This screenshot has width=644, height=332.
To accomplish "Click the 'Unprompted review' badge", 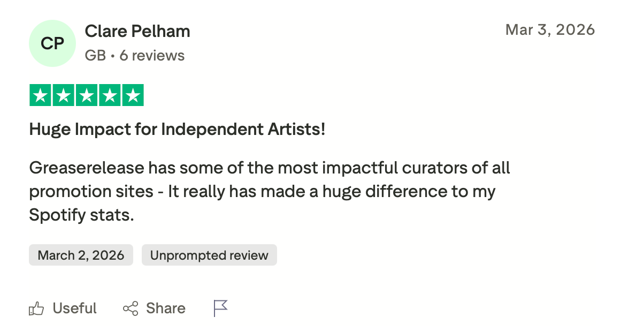I will (209, 255).
